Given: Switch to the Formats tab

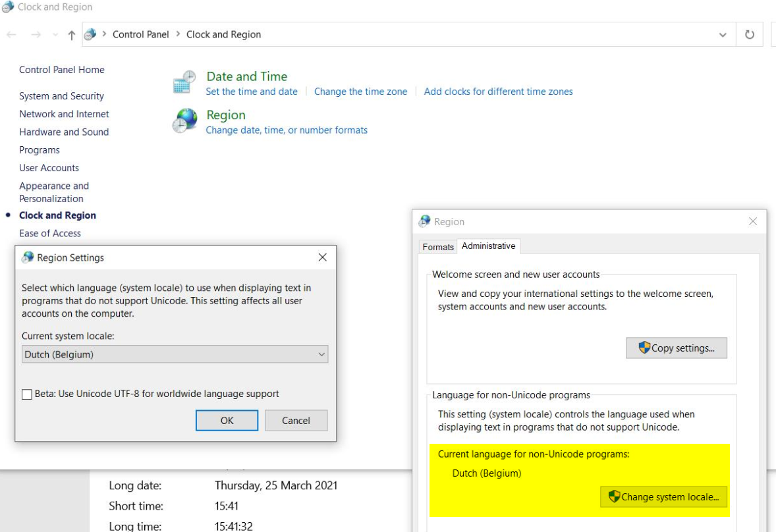Looking at the screenshot, I should coord(437,246).
